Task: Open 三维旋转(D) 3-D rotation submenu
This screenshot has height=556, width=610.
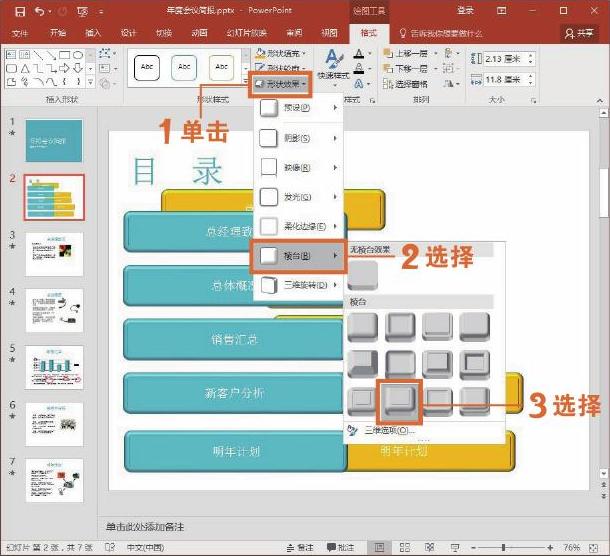Action: 298,285
